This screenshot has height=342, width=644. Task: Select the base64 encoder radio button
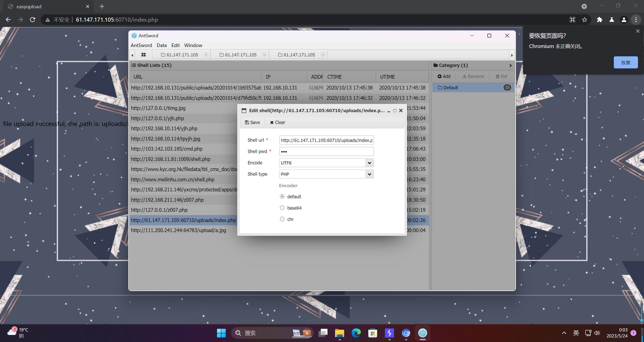[282, 208]
